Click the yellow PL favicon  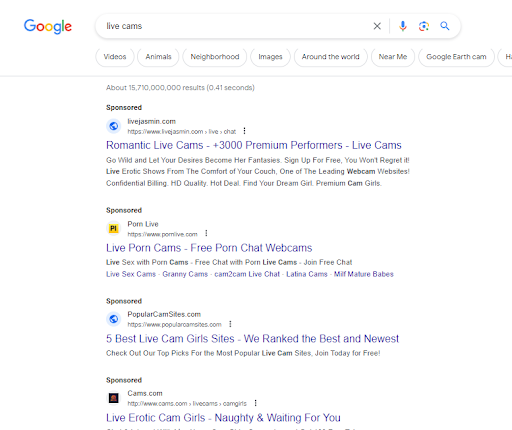[x=114, y=228]
